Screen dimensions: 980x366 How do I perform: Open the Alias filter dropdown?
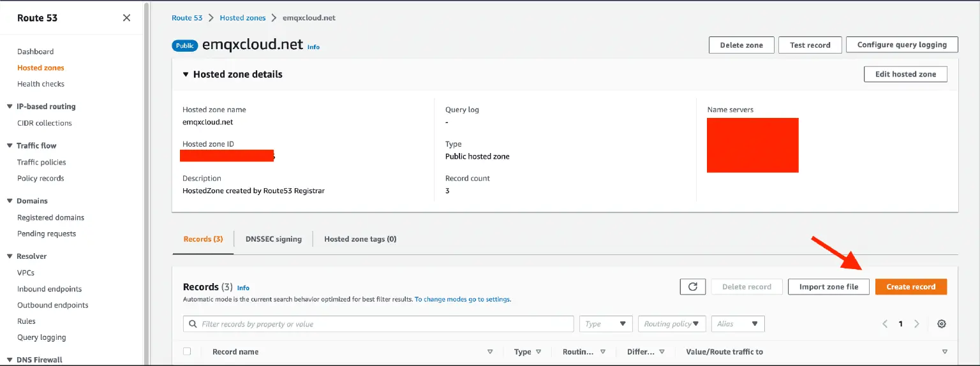[738, 324]
